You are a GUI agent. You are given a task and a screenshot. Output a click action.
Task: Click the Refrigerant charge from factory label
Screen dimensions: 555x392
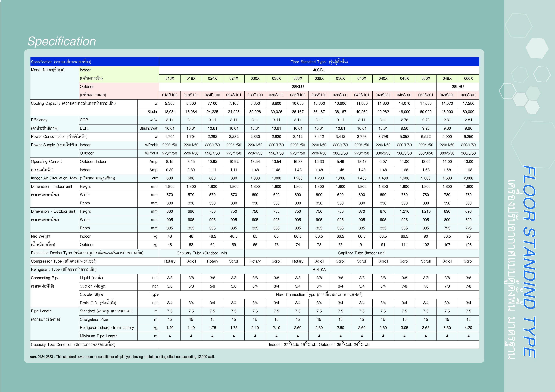click(107, 328)
